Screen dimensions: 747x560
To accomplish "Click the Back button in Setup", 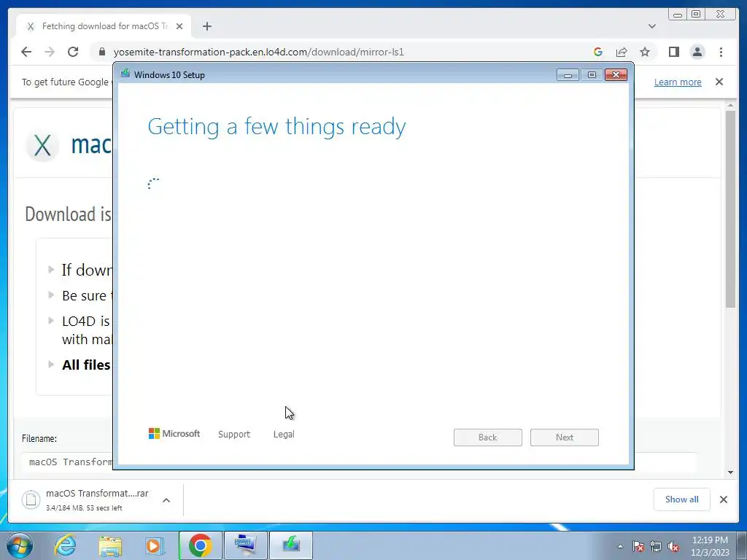I will 488,437.
